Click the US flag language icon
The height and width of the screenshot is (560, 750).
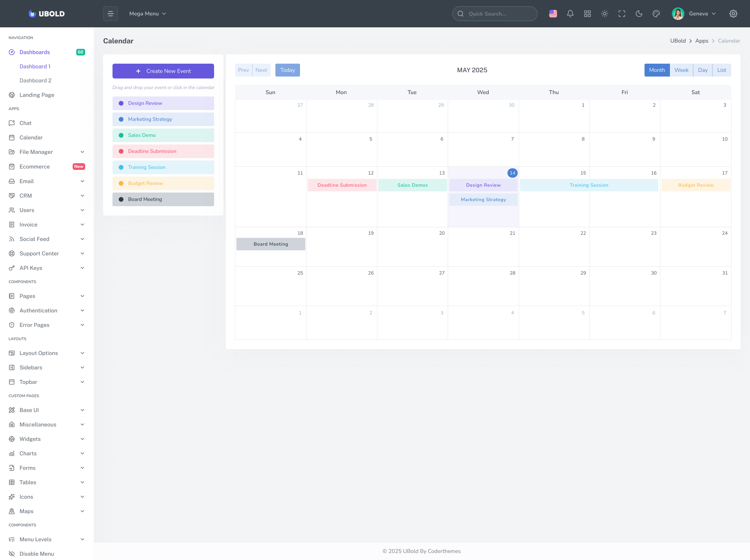(x=553, y=14)
